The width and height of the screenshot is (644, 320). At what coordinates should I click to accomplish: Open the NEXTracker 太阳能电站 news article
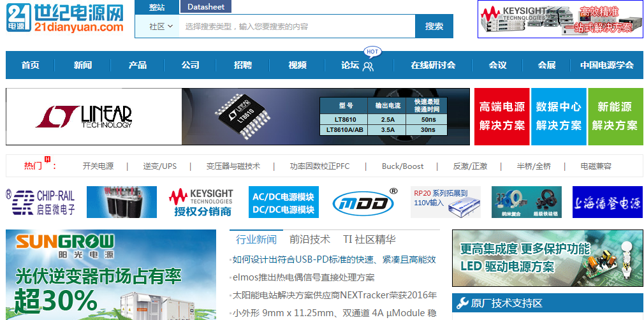tap(334, 295)
